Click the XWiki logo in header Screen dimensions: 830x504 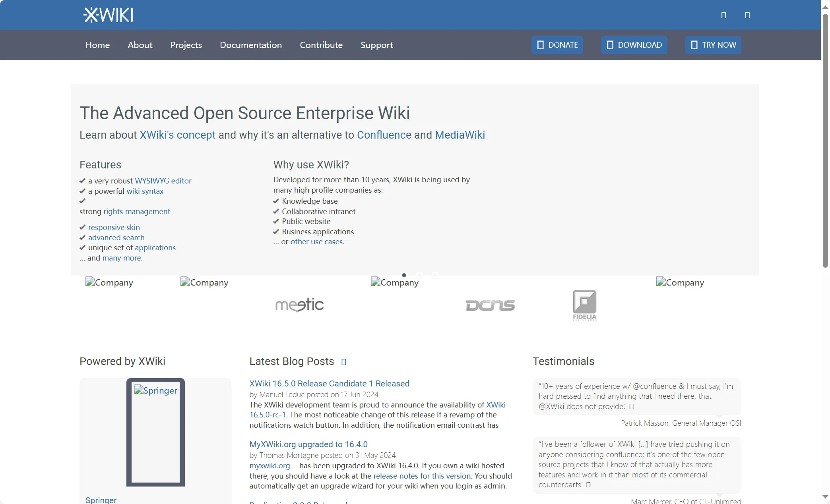108,15
